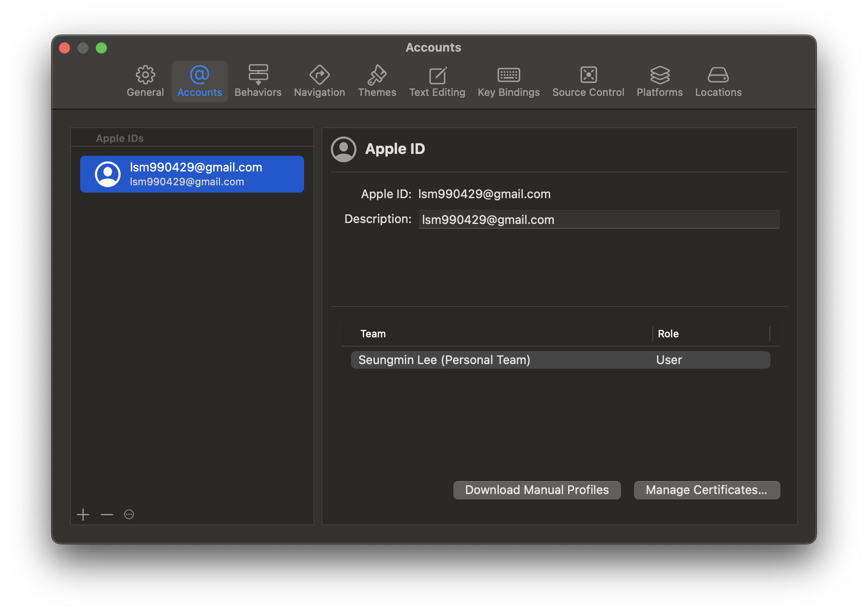Image resolution: width=868 pixels, height=612 pixels.
Task: Open Manage Certificates dialog
Action: click(707, 490)
